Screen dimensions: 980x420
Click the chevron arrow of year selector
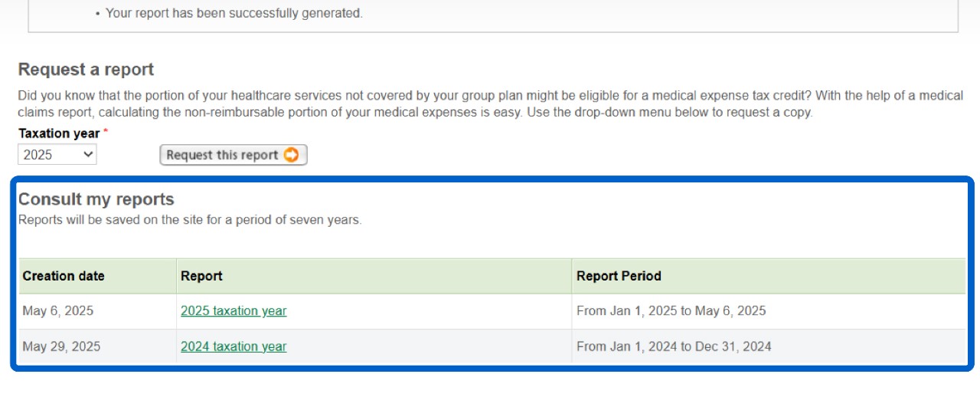tap(88, 155)
